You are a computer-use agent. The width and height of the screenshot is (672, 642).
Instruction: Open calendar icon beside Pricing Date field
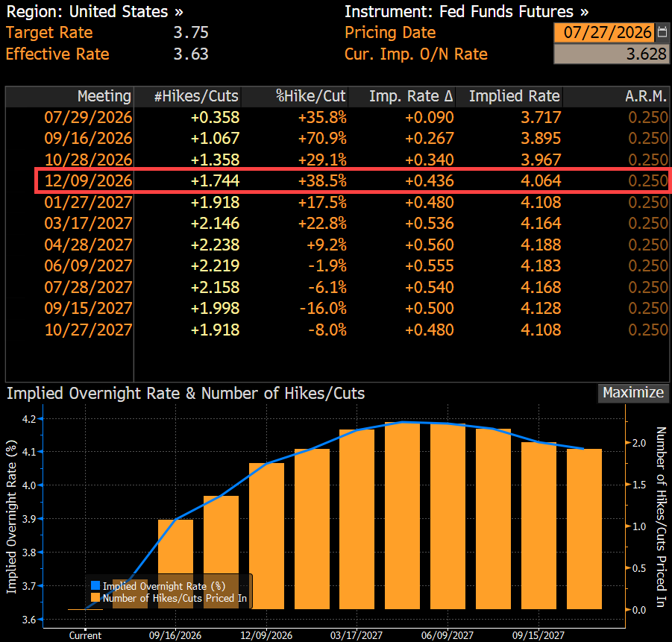coord(662,33)
